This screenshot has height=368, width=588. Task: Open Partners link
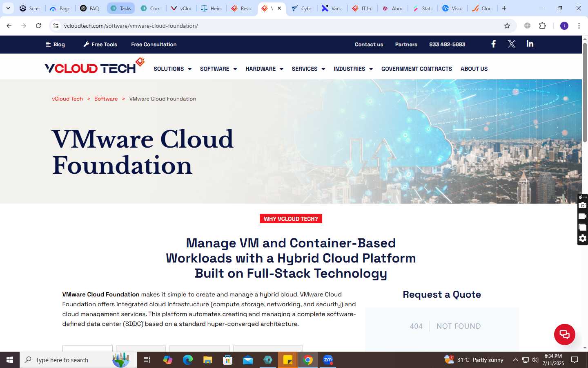406,44
